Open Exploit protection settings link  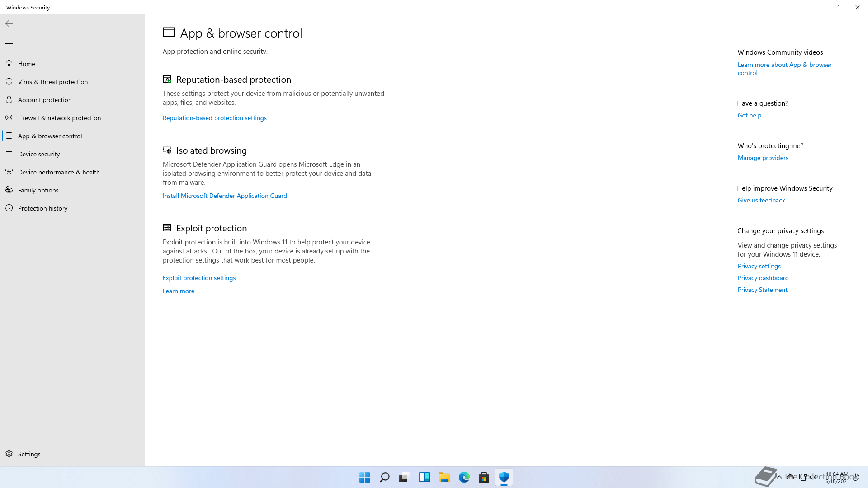[x=199, y=278]
